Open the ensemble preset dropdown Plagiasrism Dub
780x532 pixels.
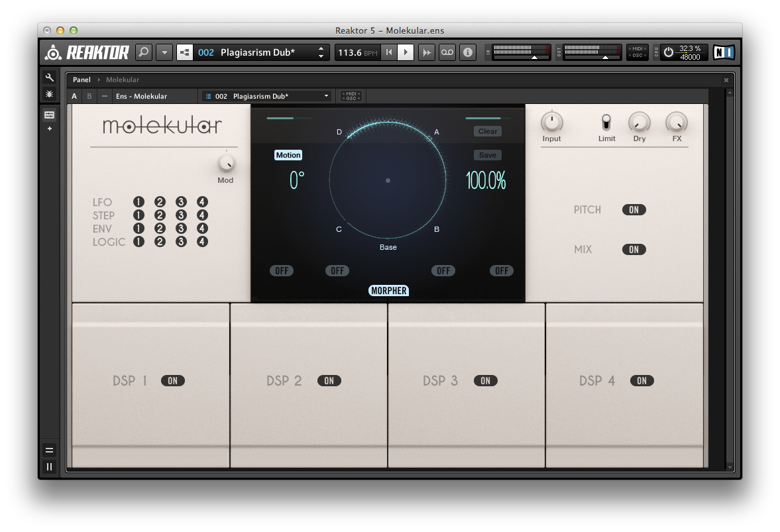coord(267,96)
